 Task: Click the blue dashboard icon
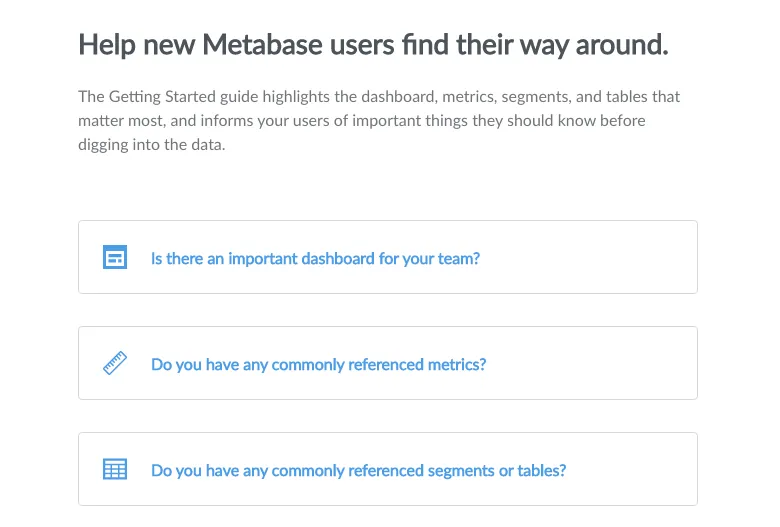point(115,257)
